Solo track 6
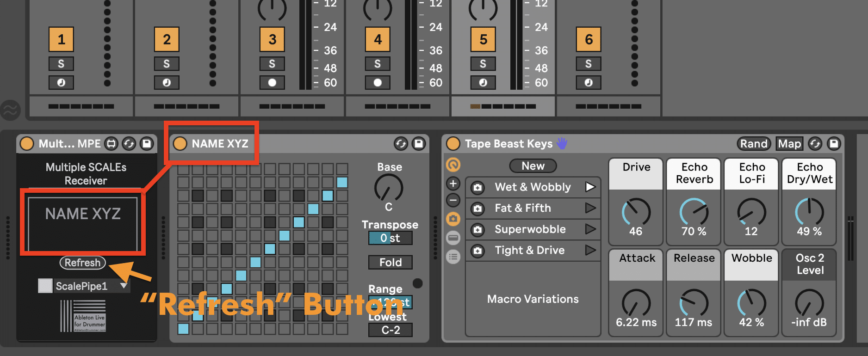This screenshot has width=868, height=356. (x=589, y=64)
